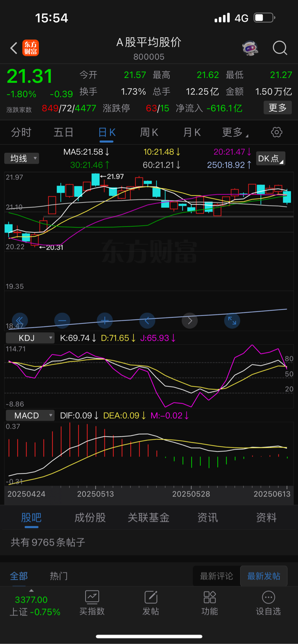
Task: Select the 日K chart tab
Action: coord(107,133)
